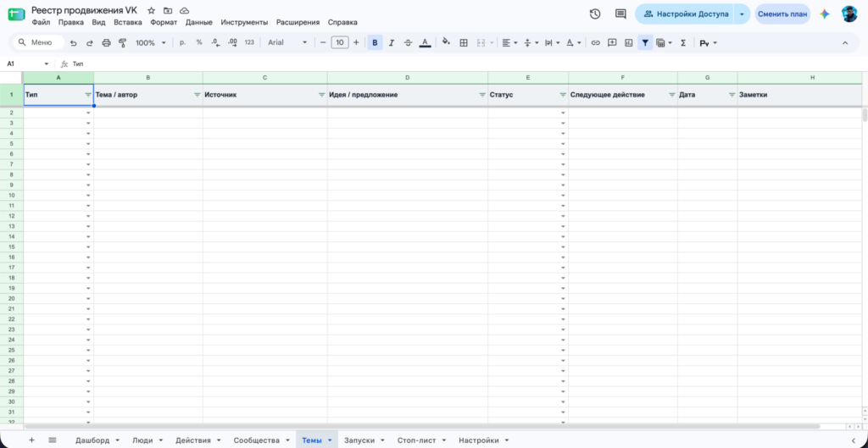Open the Google Sheets home logo

[16, 14]
